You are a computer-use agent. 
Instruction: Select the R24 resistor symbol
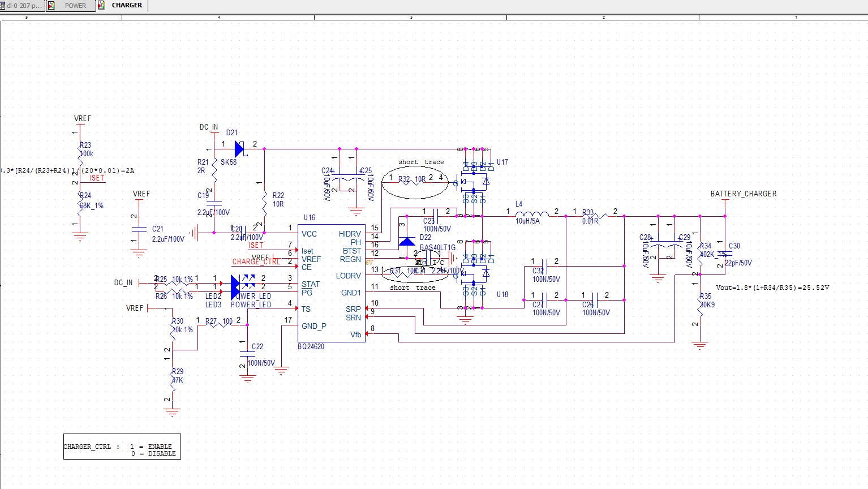pos(80,204)
